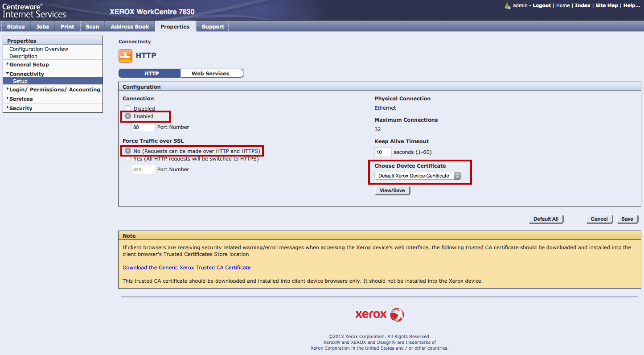This screenshot has width=644, height=355.
Task: Open the Choose Device Certificate dropdown
Action: [x=418, y=176]
